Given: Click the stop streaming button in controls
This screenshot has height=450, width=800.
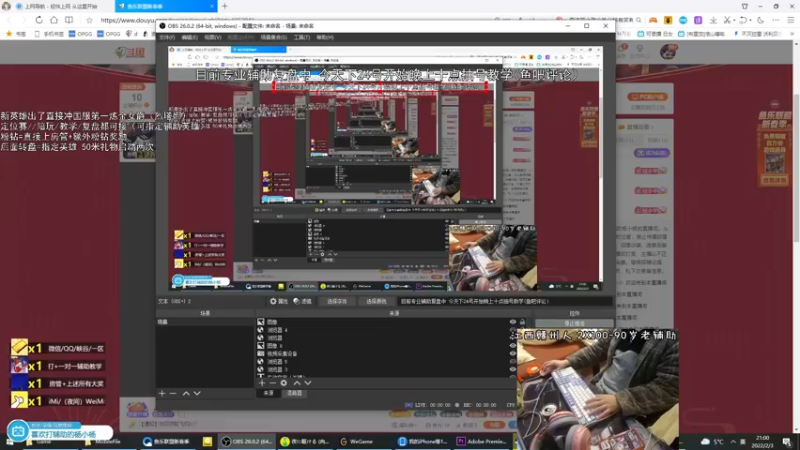Looking at the screenshot, I should click(x=574, y=323).
